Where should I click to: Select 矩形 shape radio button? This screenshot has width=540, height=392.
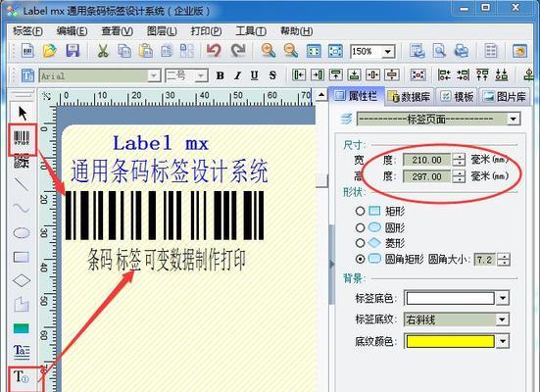360,211
